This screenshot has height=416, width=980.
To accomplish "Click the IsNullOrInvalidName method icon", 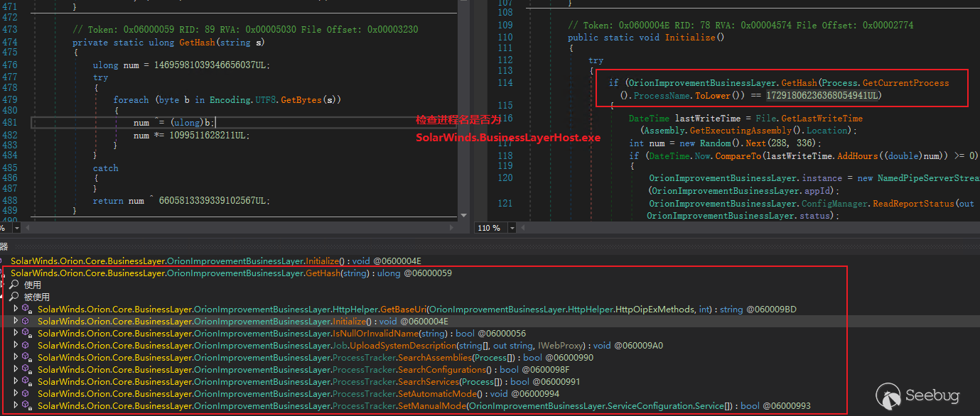I will (x=27, y=334).
